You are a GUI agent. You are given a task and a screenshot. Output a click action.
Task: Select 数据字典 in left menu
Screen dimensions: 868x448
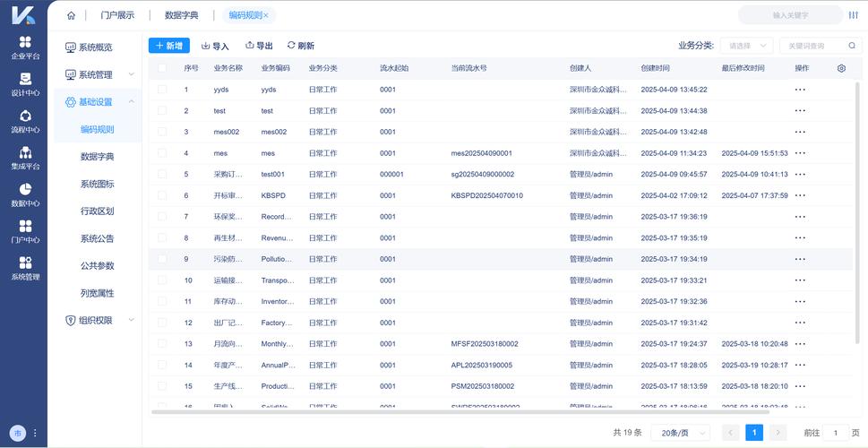(98, 157)
